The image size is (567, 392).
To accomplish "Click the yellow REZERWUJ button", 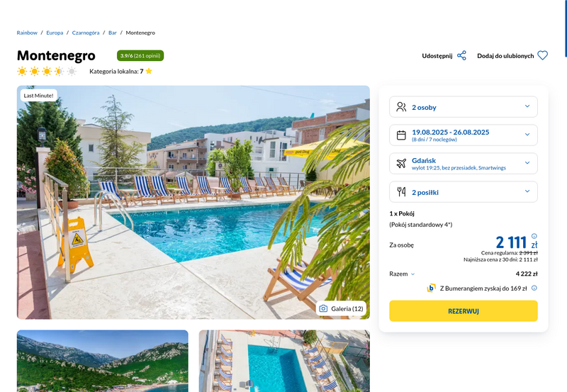I will click(x=464, y=311).
